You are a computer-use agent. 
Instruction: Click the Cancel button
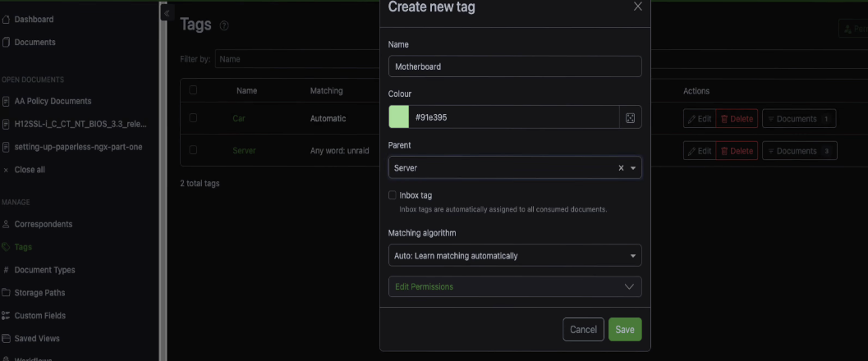[583, 329]
